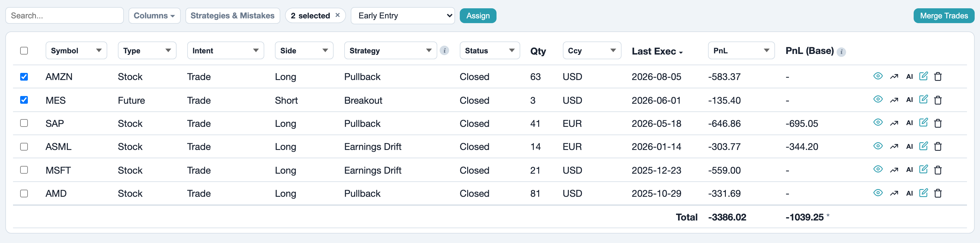This screenshot has height=243, width=980.
Task: Check the AMD row checkbox
Action: tap(24, 193)
